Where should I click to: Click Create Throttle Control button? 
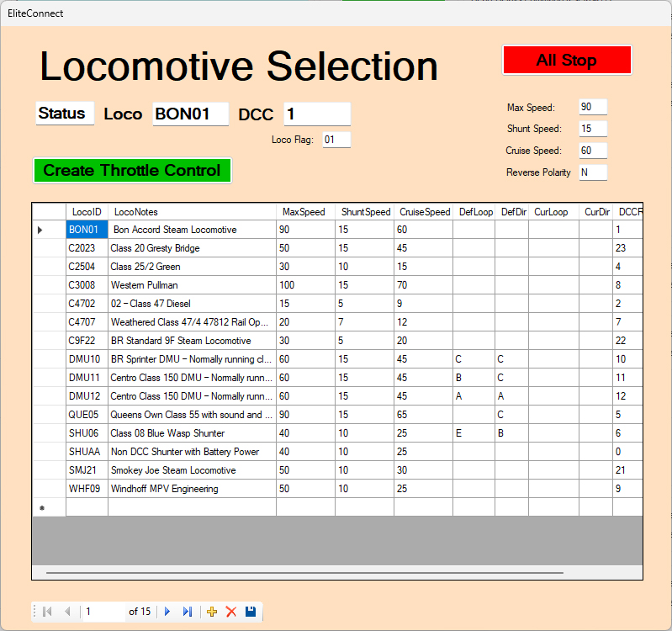click(x=132, y=170)
